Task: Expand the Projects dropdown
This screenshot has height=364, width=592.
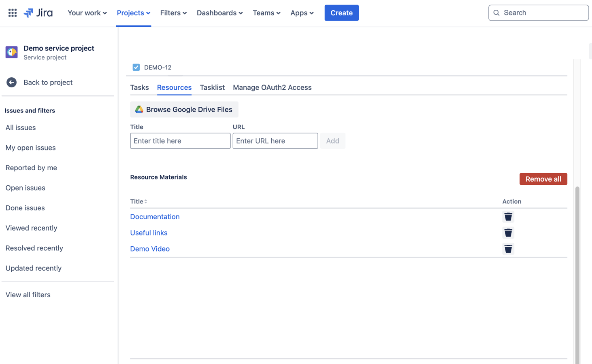Action: [134, 13]
